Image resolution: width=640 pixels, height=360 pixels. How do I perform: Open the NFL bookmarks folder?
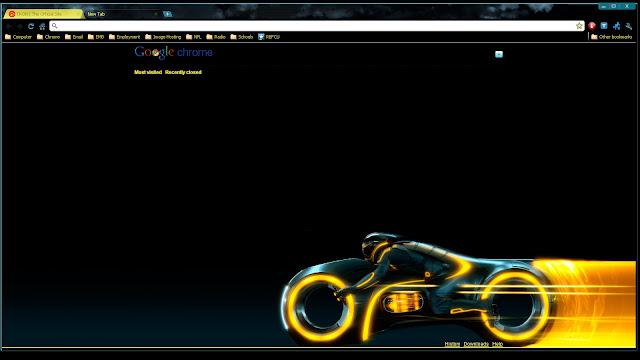tap(193, 37)
